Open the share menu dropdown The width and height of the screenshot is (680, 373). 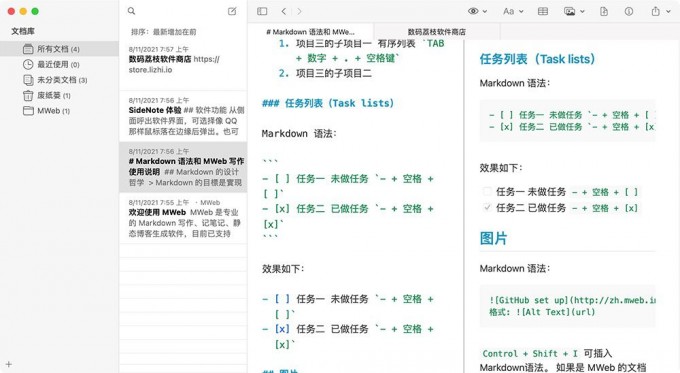tap(661, 11)
